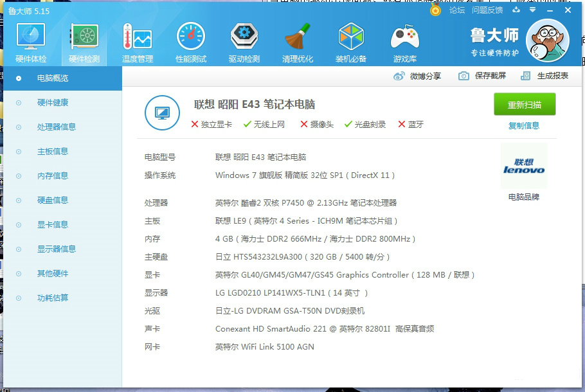Select 电脑概览 in sidebar

pyautogui.click(x=63, y=78)
